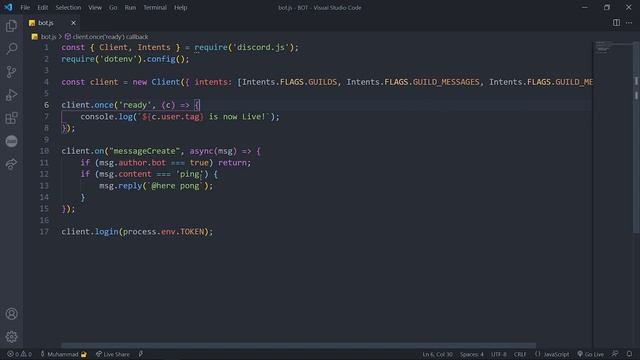
Task: Click Go Live server button
Action: tap(590, 354)
